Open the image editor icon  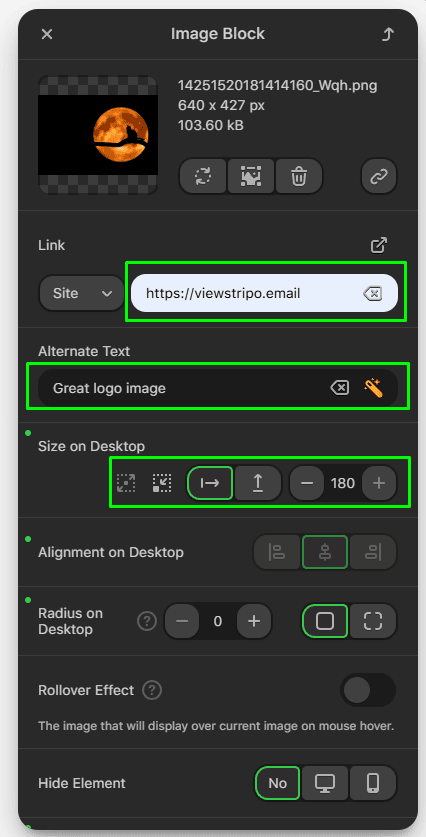click(250, 176)
